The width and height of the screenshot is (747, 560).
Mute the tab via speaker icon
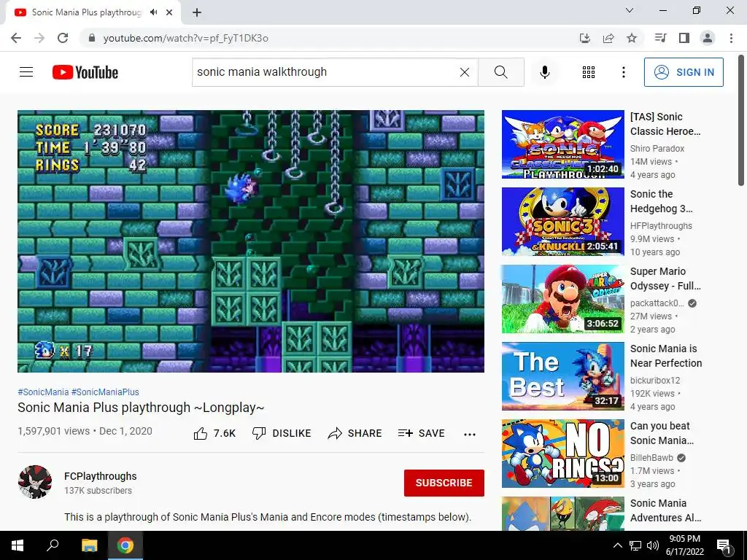pos(153,12)
